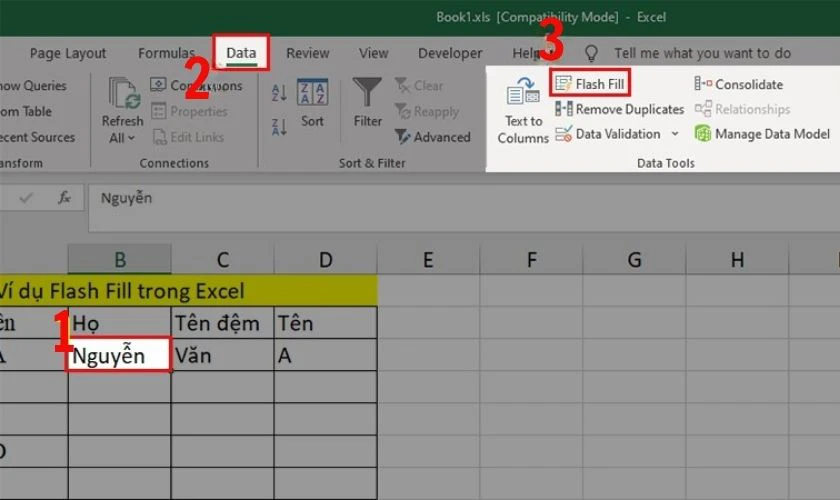
Task: Click the Insert Function fx icon
Action: [64, 198]
